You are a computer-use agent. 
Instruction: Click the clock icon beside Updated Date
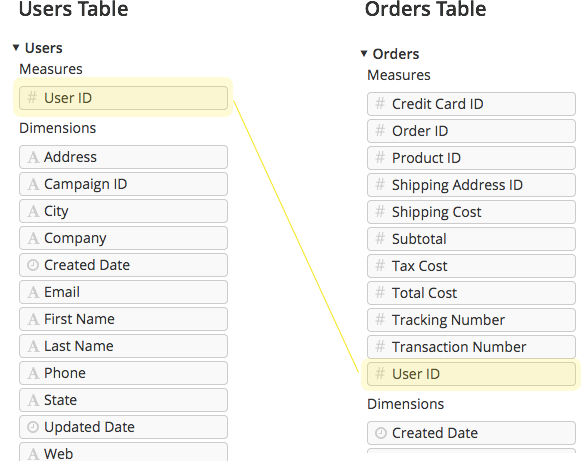(x=33, y=427)
